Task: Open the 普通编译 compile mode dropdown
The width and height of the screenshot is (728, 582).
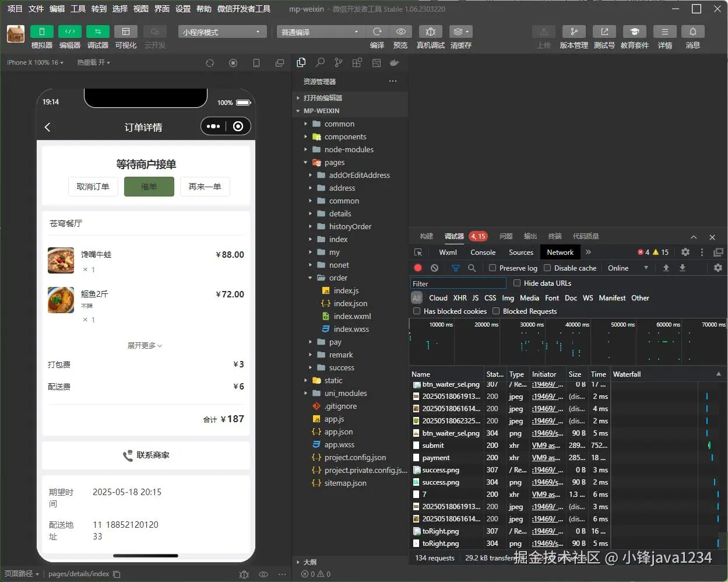Action: tap(321, 31)
